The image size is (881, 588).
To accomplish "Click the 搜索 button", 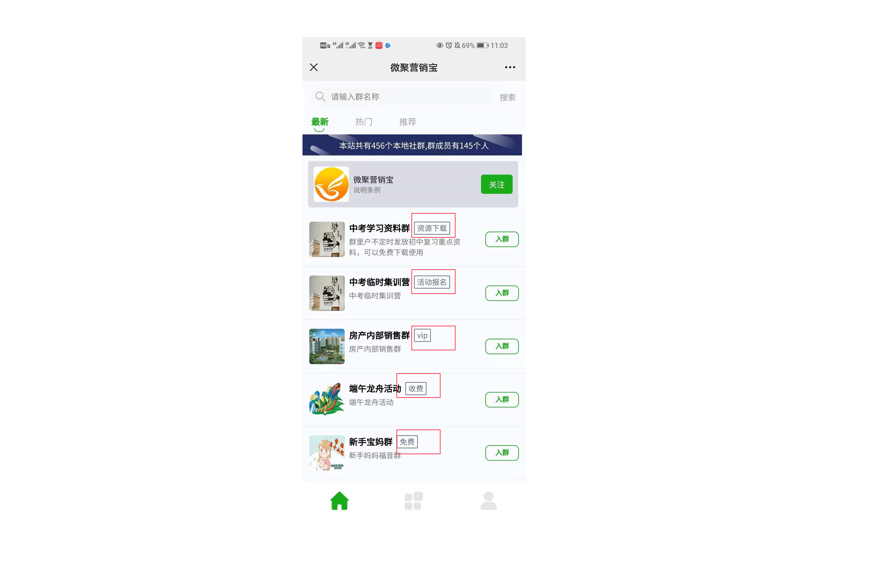I will (x=507, y=97).
